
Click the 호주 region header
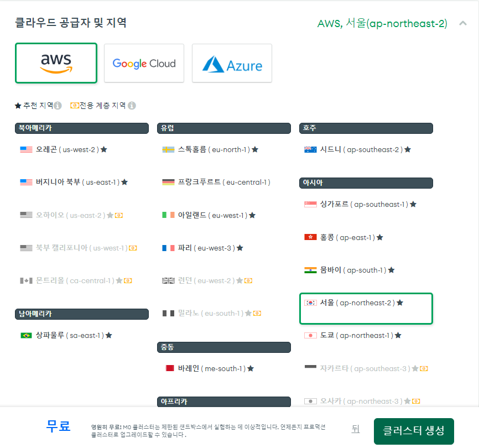click(x=366, y=128)
